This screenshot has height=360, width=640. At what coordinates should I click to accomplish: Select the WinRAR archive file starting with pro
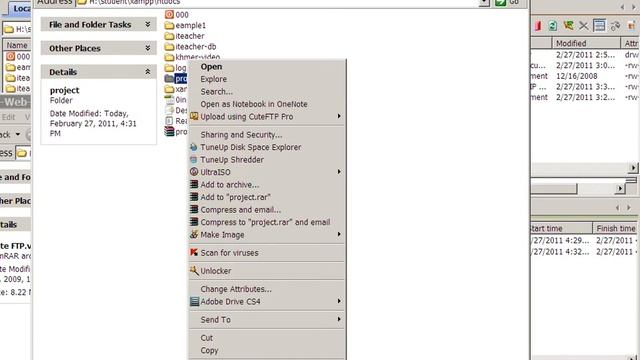tap(176, 131)
